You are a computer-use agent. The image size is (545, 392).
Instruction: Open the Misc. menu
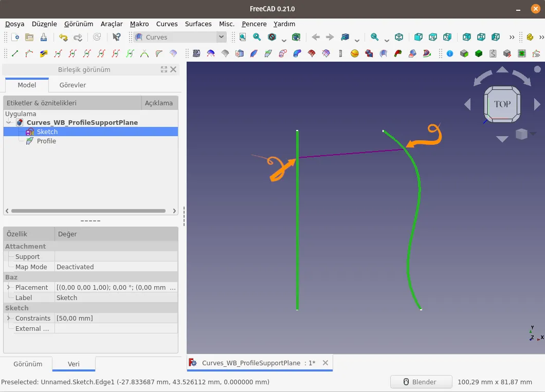pos(227,24)
